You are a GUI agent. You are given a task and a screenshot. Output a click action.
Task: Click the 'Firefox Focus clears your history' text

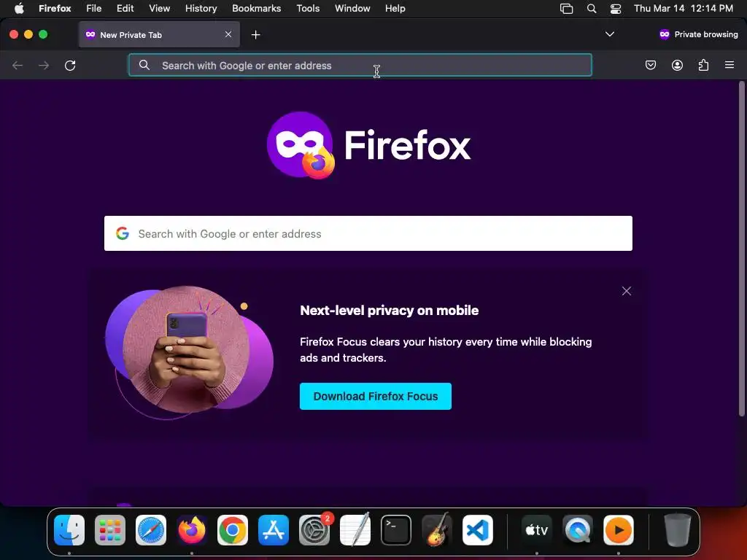point(446,349)
